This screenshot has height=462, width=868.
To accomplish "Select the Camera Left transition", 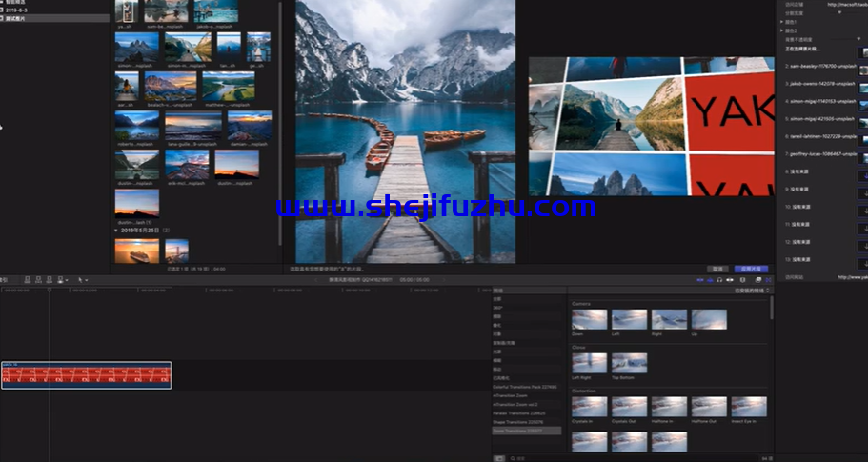I will point(629,320).
